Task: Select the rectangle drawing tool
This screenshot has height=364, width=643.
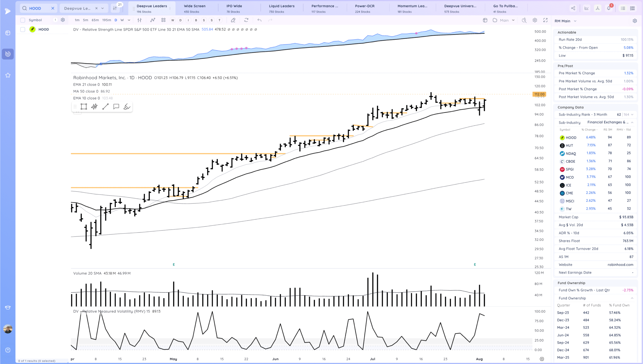Action: coord(84,107)
